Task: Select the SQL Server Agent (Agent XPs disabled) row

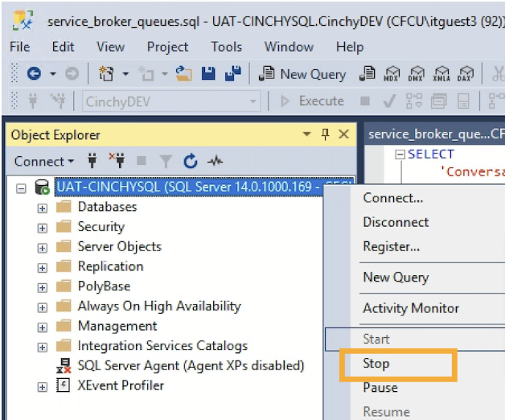Action: click(x=191, y=366)
